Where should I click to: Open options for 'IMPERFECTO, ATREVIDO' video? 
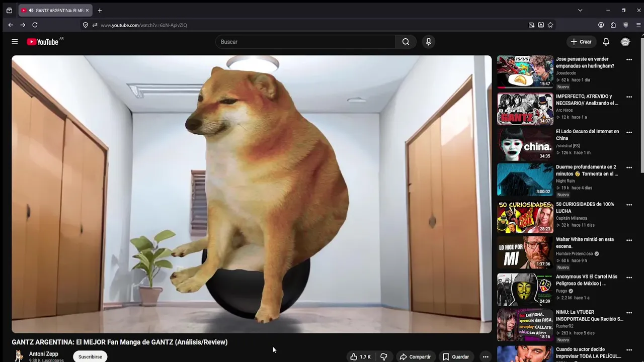629,97
